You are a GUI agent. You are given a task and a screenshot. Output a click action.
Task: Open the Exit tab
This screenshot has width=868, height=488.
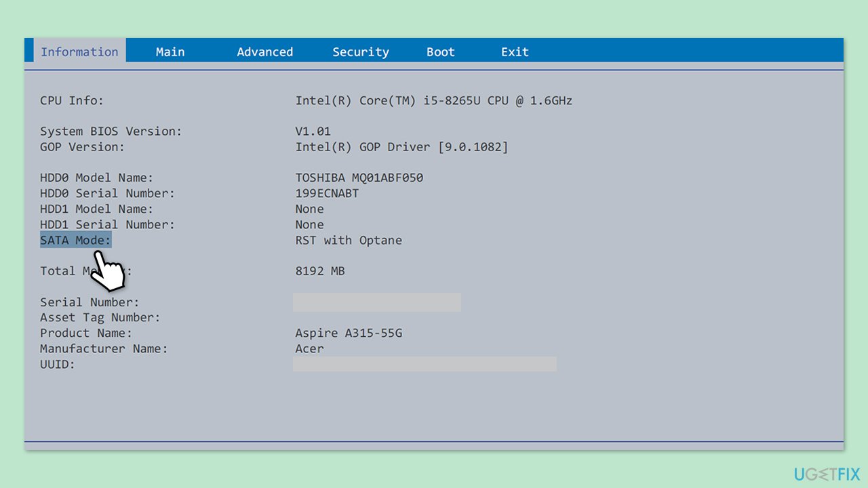click(x=514, y=52)
